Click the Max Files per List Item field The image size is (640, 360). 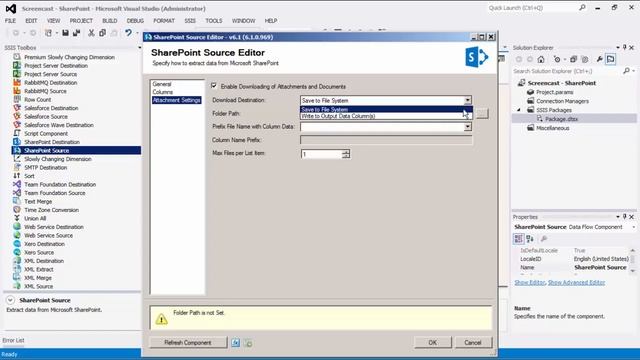[322, 154]
